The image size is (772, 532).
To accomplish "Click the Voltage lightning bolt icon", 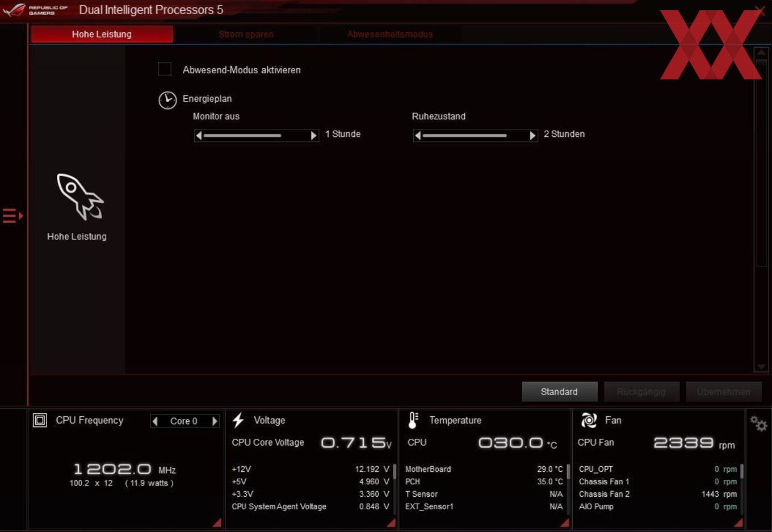I will pos(238,420).
